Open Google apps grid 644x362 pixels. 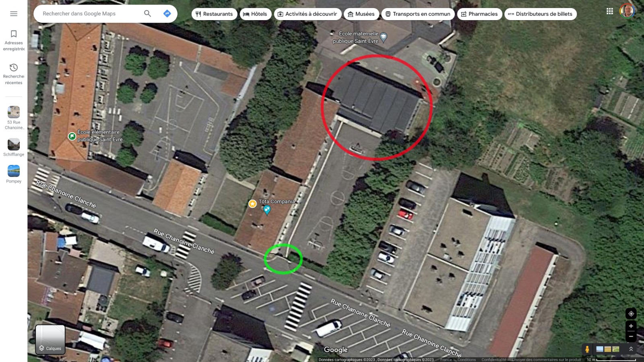click(610, 11)
